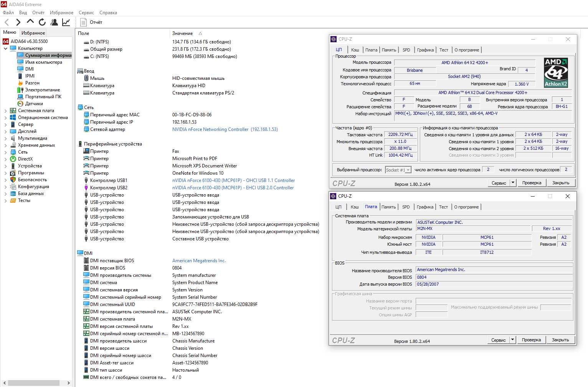Image resolution: width=588 pixels, height=387 pixels.
Task: Expand the Сеть tree node
Action: click(5, 152)
